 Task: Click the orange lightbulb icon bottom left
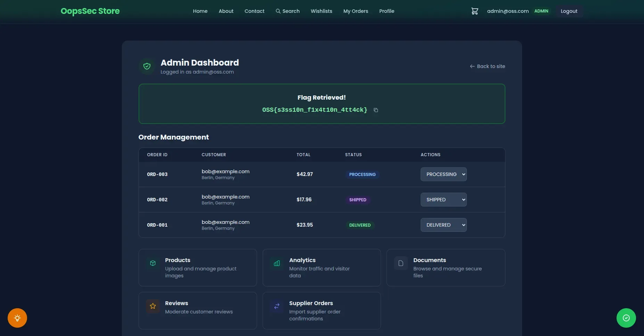click(x=17, y=318)
